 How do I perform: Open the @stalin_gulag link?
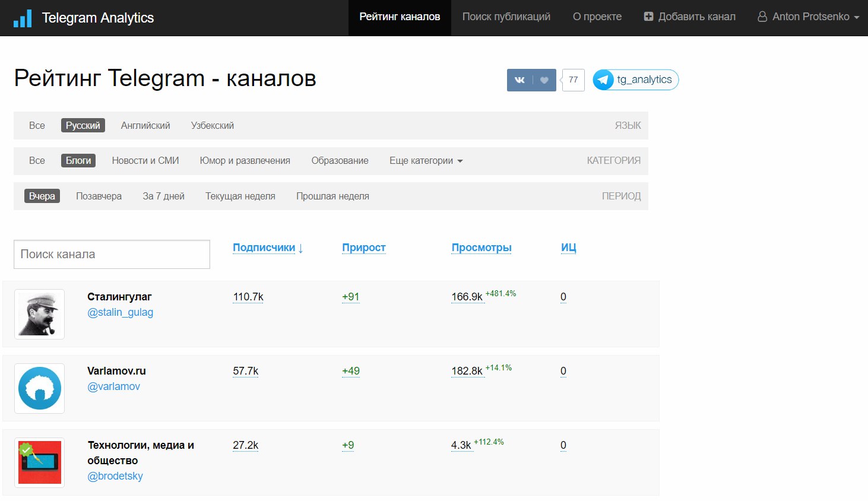[121, 312]
